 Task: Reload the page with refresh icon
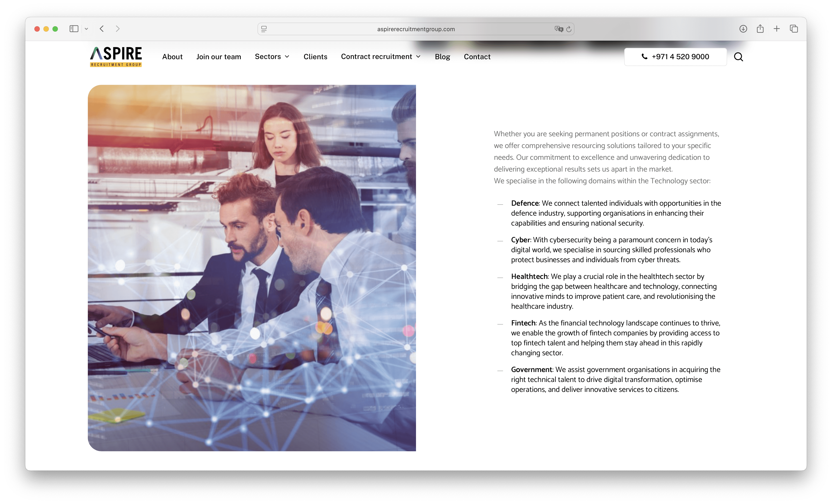point(569,29)
